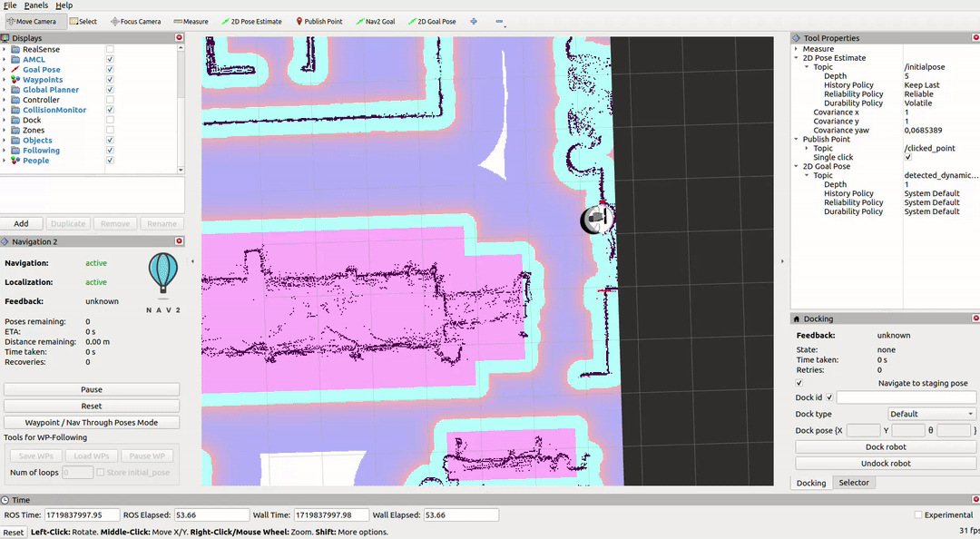Screen dimensions: 980x539
Task: Pick the Measure tool
Action: click(x=191, y=21)
